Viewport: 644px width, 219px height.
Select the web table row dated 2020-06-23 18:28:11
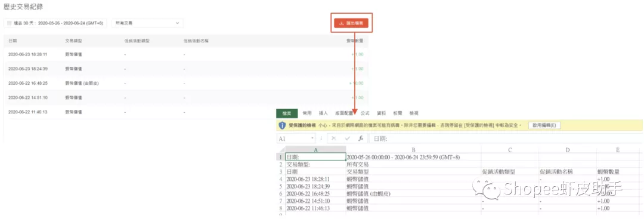tap(185, 54)
